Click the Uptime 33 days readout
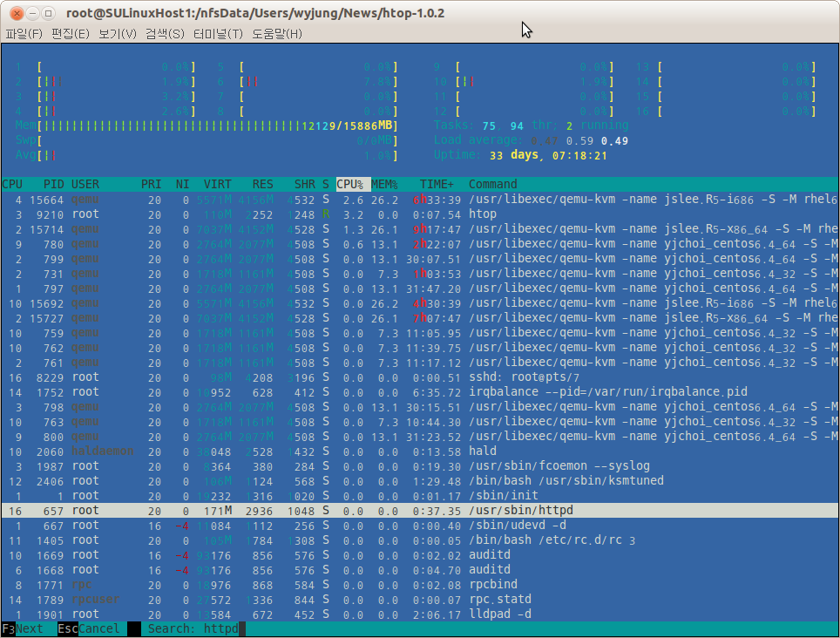 (520, 155)
